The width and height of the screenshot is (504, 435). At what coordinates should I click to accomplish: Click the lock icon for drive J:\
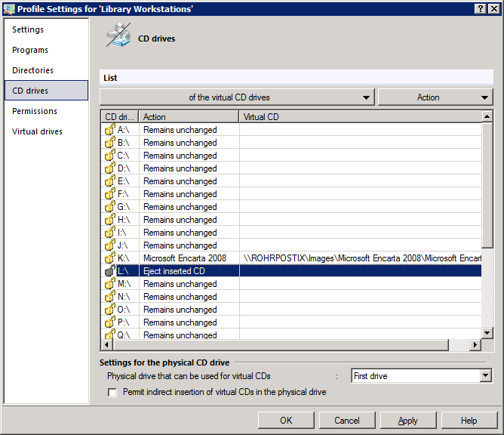(x=109, y=245)
